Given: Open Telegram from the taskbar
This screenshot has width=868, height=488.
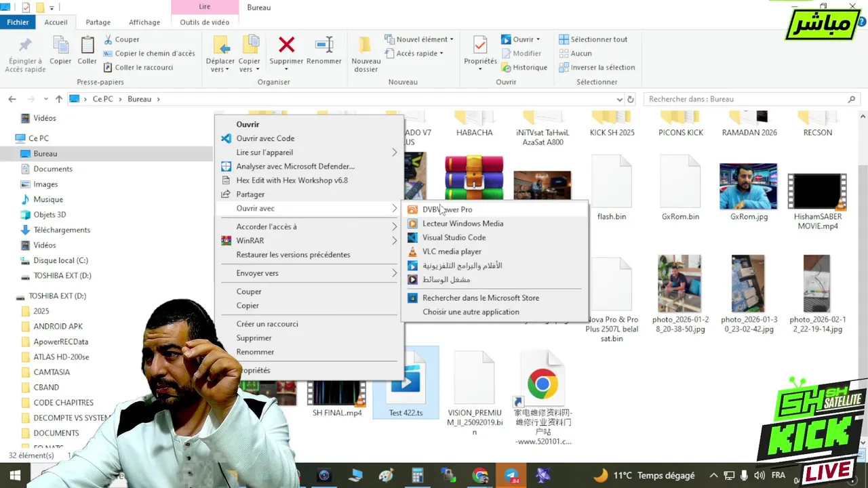Looking at the screenshot, I should point(511,476).
